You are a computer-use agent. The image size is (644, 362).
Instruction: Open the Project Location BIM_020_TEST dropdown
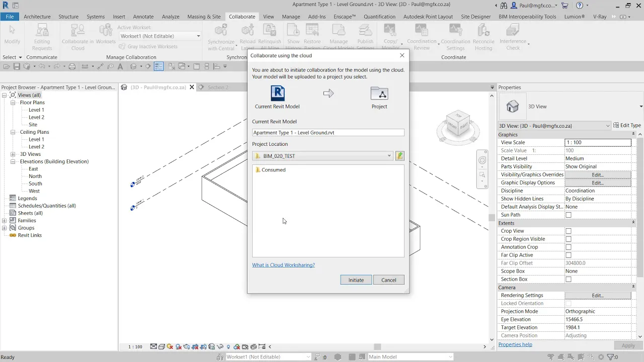tap(323, 156)
